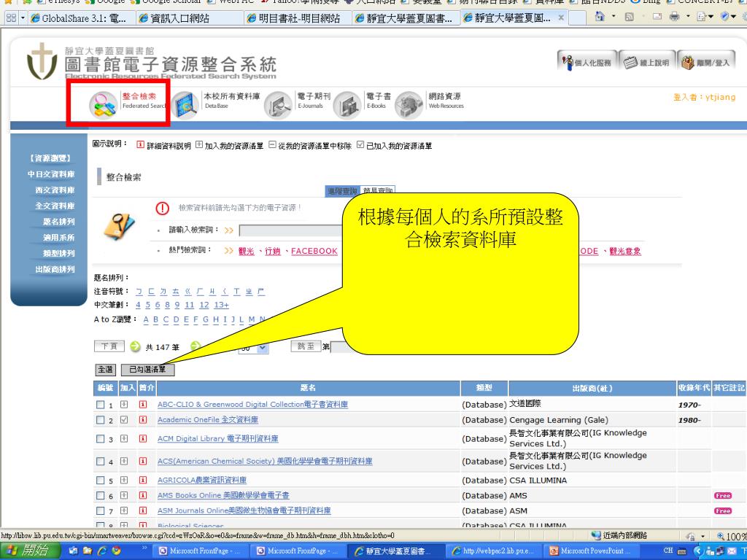The image size is (747, 560).
Task: Open the E-Books (電子書) icon
Action: click(347, 105)
